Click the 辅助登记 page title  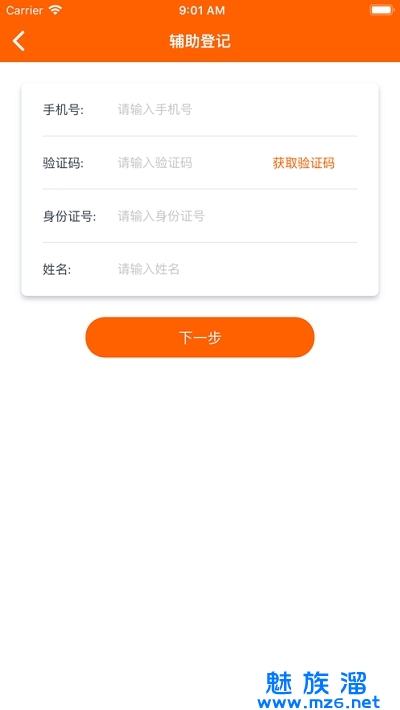200,41
